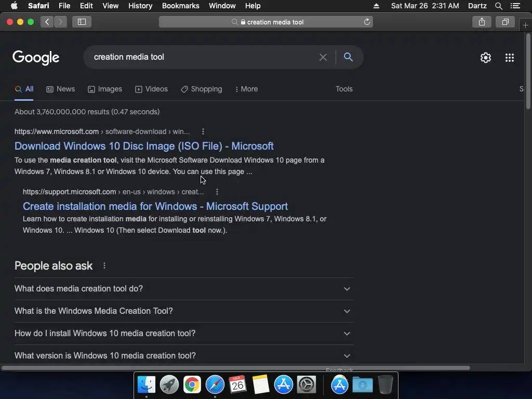Open Calendar from the Dock
The image size is (532, 399).
coord(237,385)
